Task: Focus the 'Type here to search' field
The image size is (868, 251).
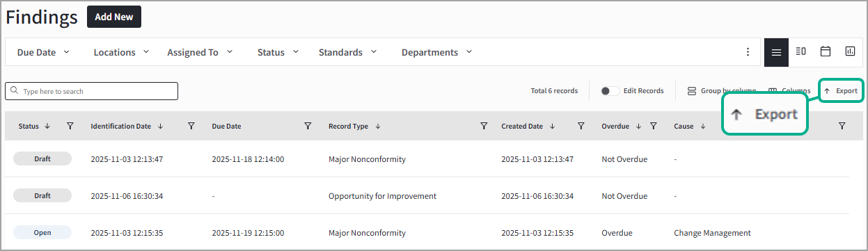Action: point(91,91)
